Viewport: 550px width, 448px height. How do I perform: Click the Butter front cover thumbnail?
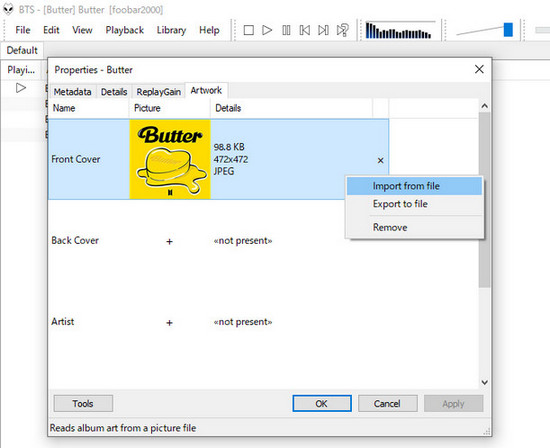[x=170, y=159]
